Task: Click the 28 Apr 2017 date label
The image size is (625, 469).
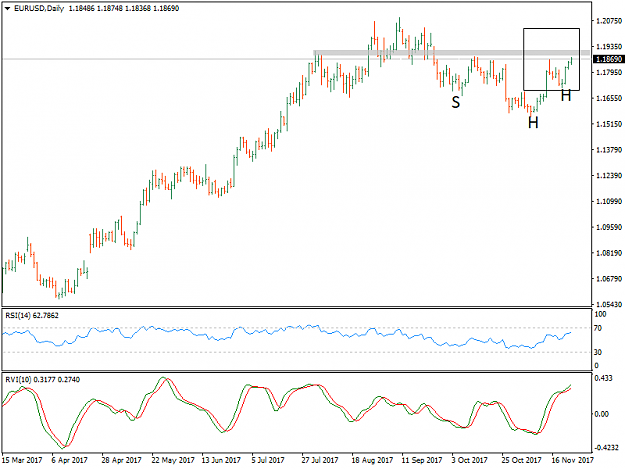Action: [122, 461]
